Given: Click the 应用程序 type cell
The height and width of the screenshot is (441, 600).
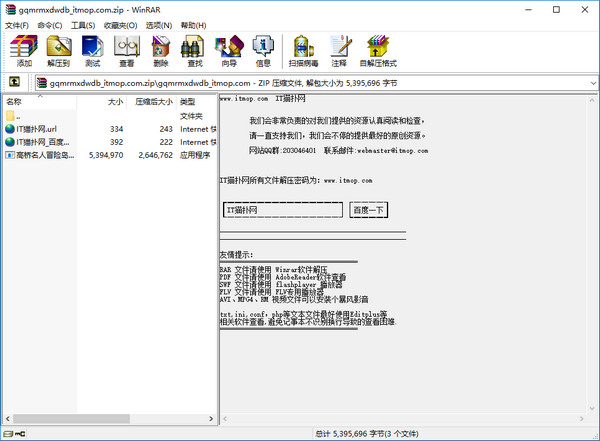Looking at the screenshot, I should 195,155.
